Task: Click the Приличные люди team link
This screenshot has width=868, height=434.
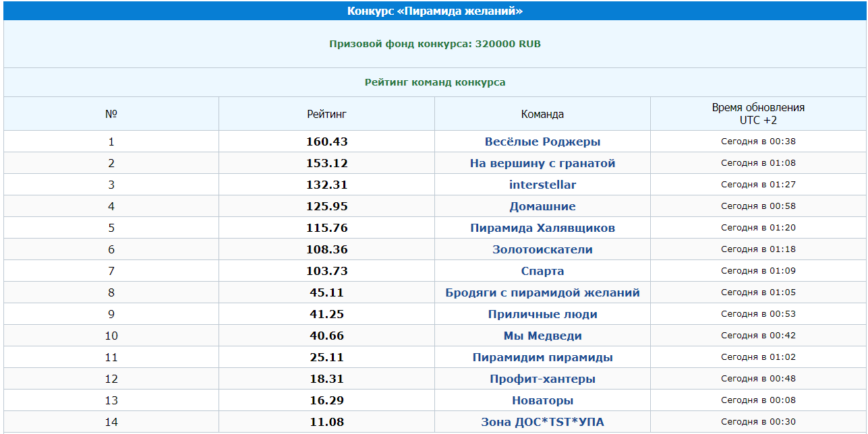Action: pos(542,314)
